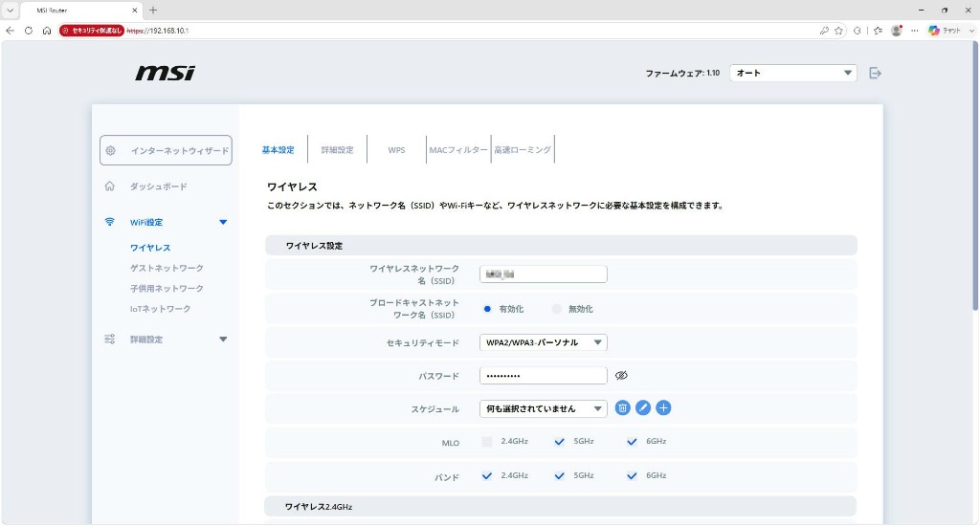Expand the 詳細設定 sidebar arrow
The width and height of the screenshot is (980, 526).
point(223,340)
